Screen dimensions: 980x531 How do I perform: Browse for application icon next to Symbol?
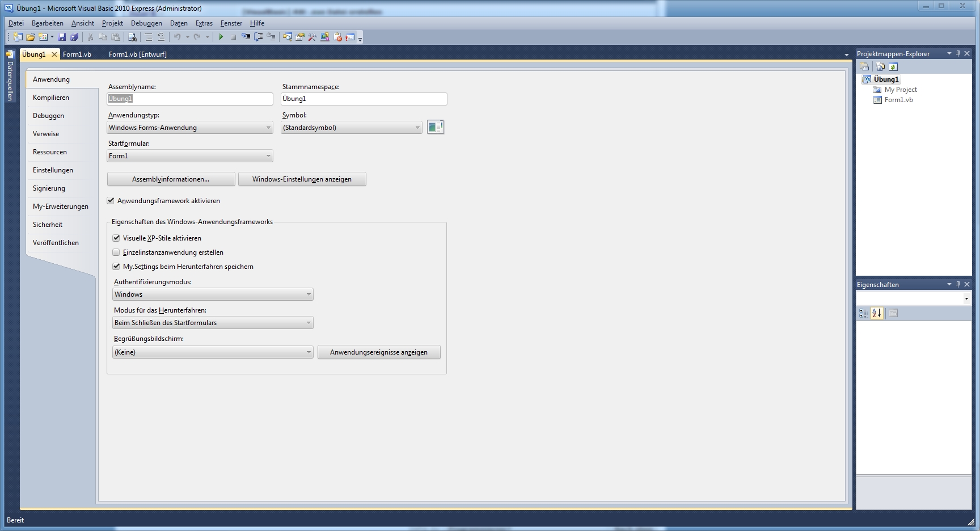(x=435, y=127)
